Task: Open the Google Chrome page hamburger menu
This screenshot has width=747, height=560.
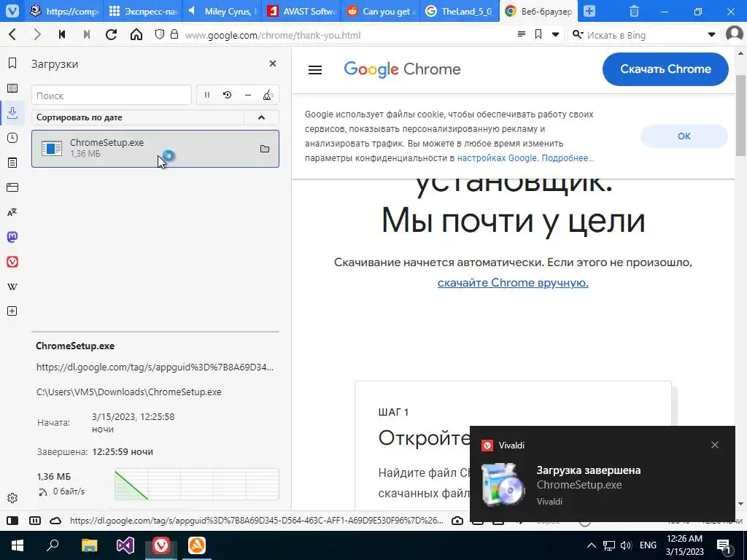Action: coord(315,69)
